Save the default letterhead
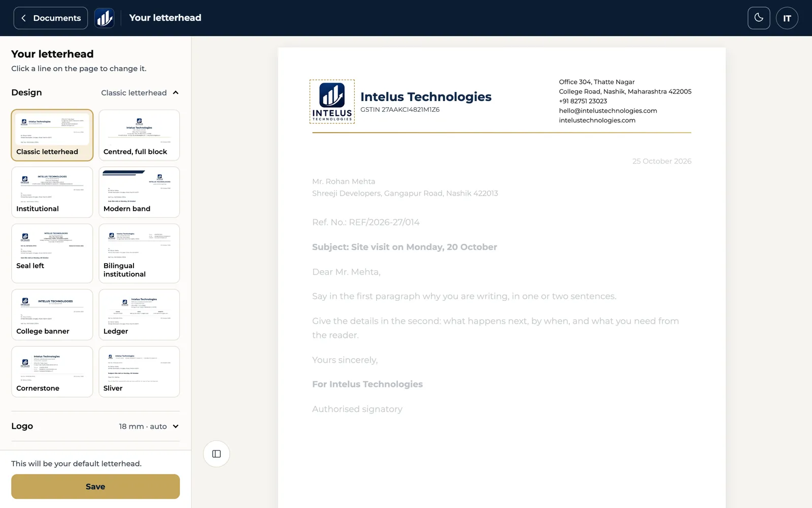This screenshot has height=508, width=812. click(x=95, y=486)
